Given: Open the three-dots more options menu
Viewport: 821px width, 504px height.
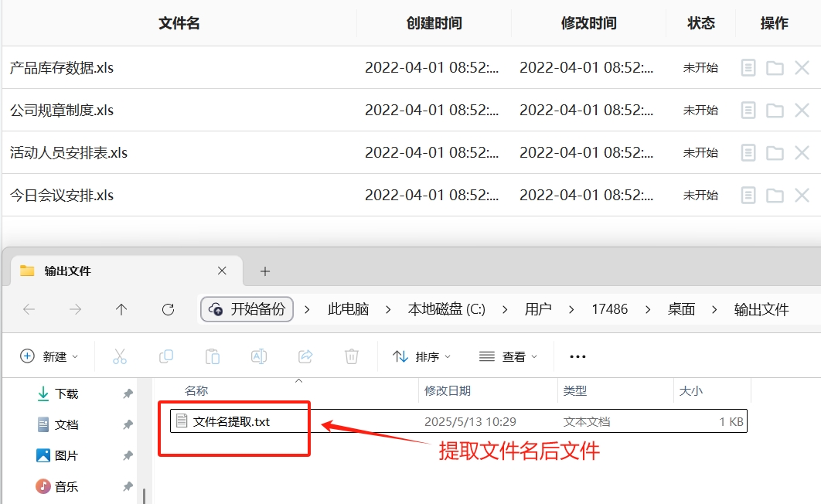Looking at the screenshot, I should point(577,356).
